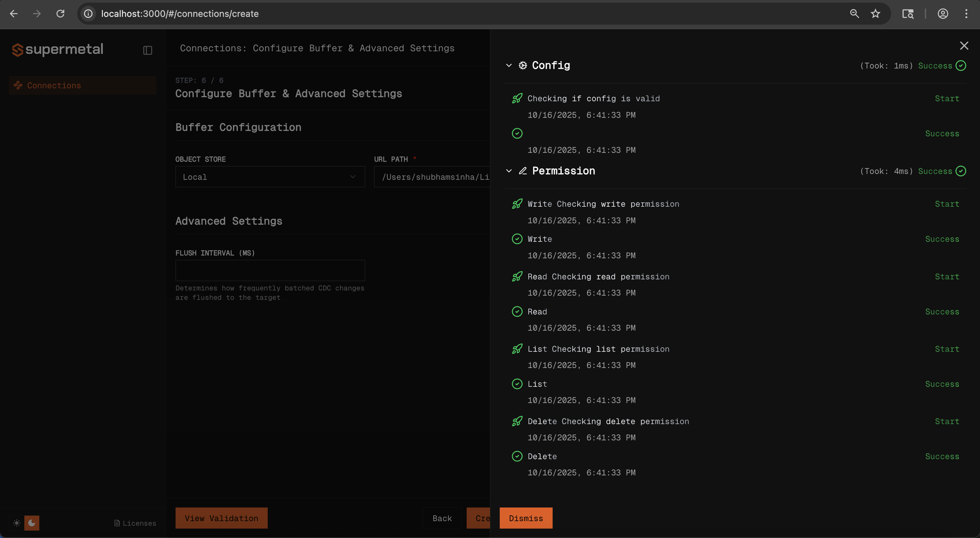
Task: Click the Licenses document icon
Action: [x=117, y=523]
